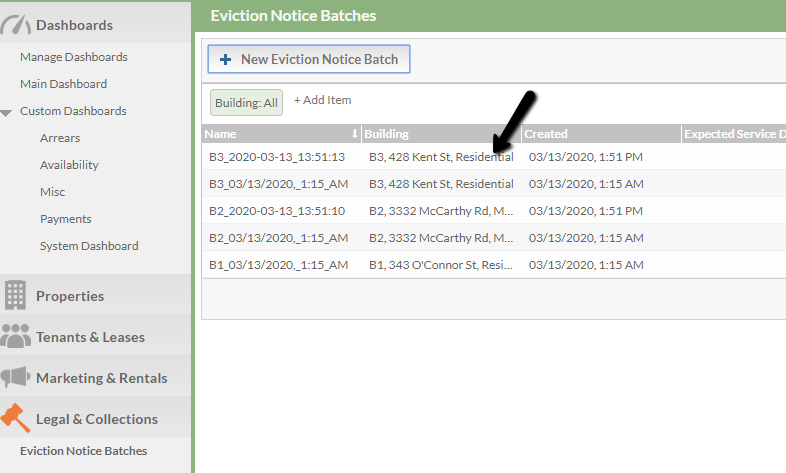Open the Arrears custom dashboard
This screenshot has height=473, width=786.
(x=60, y=138)
